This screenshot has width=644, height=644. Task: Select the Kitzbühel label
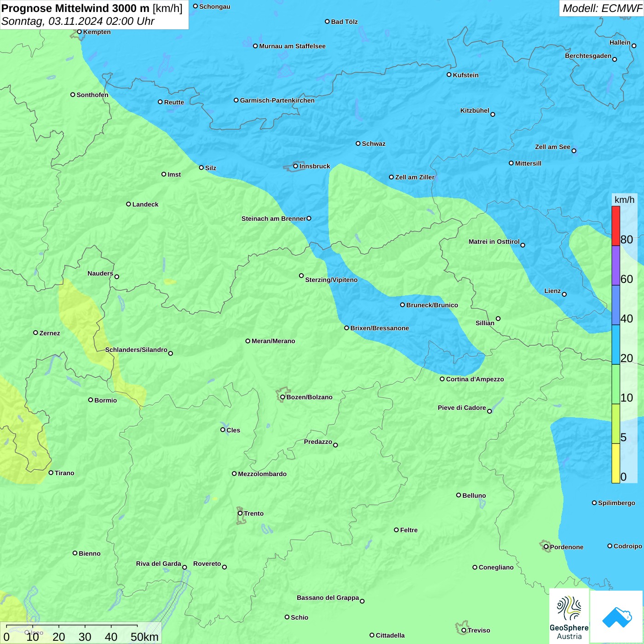click(x=475, y=110)
